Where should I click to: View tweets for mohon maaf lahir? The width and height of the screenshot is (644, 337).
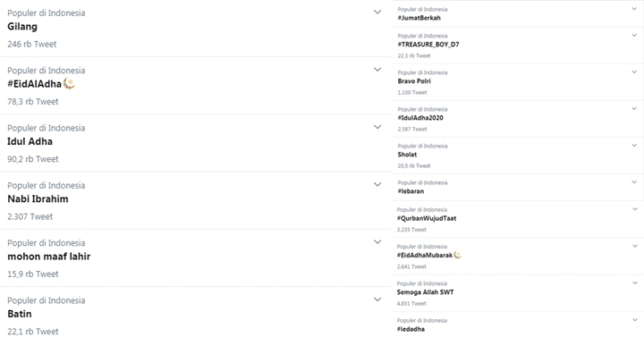[x=49, y=257]
